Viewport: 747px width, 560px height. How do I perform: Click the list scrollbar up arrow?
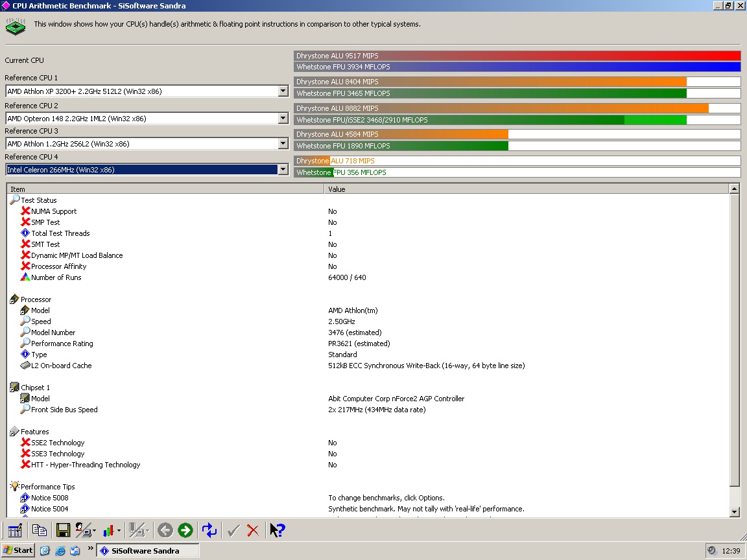click(x=734, y=189)
